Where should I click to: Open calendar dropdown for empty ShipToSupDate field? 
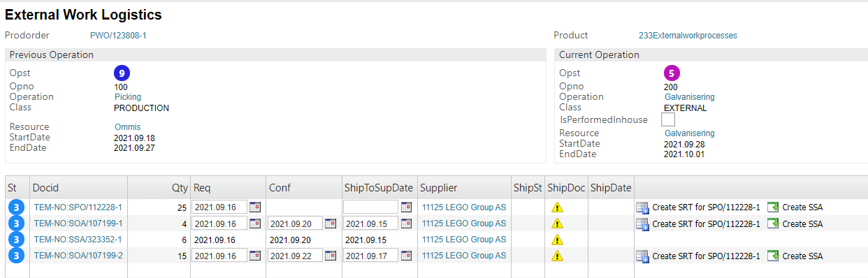point(405,207)
